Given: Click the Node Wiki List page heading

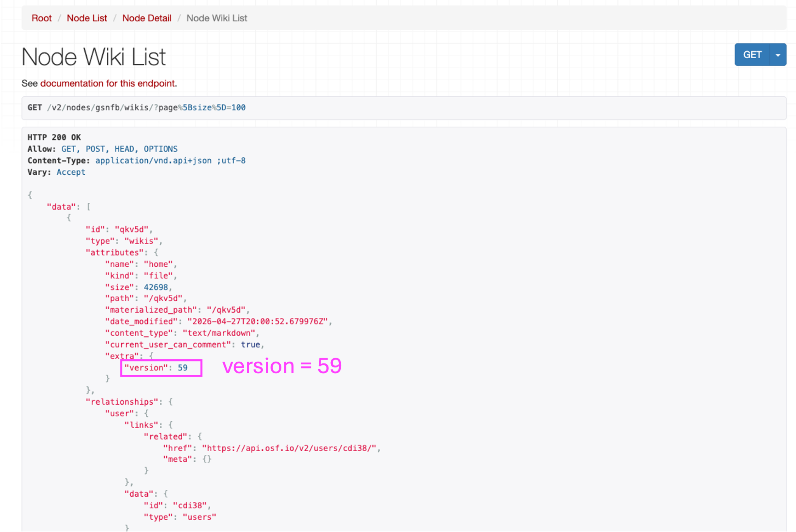Looking at the screenshot, I should coord(94,57).
